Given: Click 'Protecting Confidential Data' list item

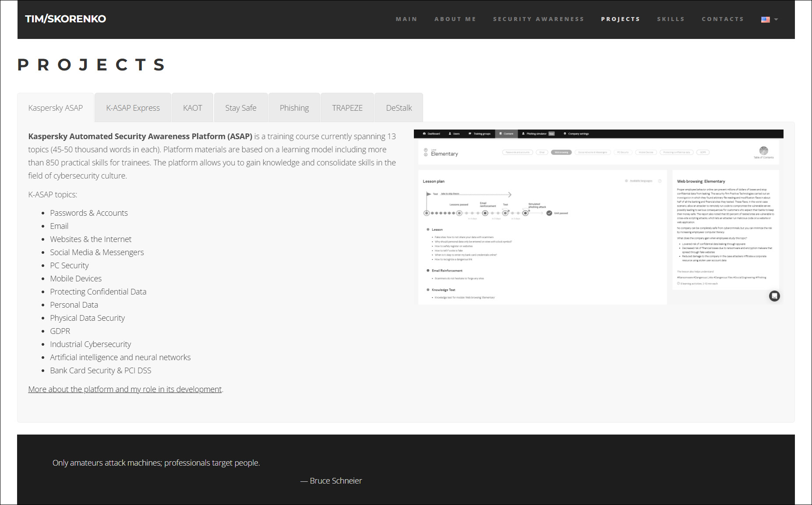Looking at the screenshot, I should click(x=98, y=291).
